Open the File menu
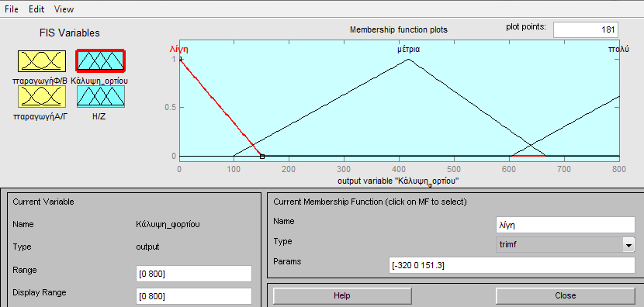644x307 pixels. [x=12, y=9]
